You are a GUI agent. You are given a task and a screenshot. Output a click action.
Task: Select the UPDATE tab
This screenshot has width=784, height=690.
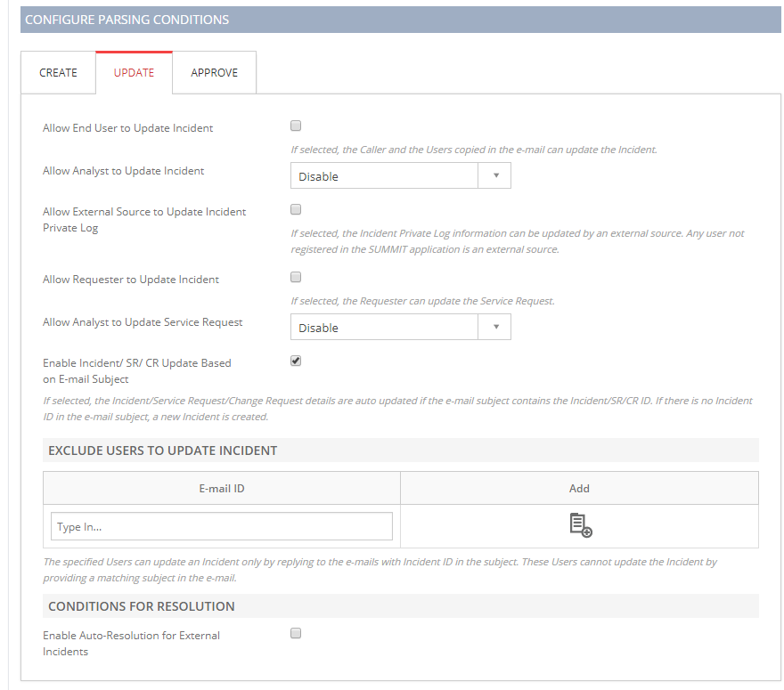coord(134,73)
